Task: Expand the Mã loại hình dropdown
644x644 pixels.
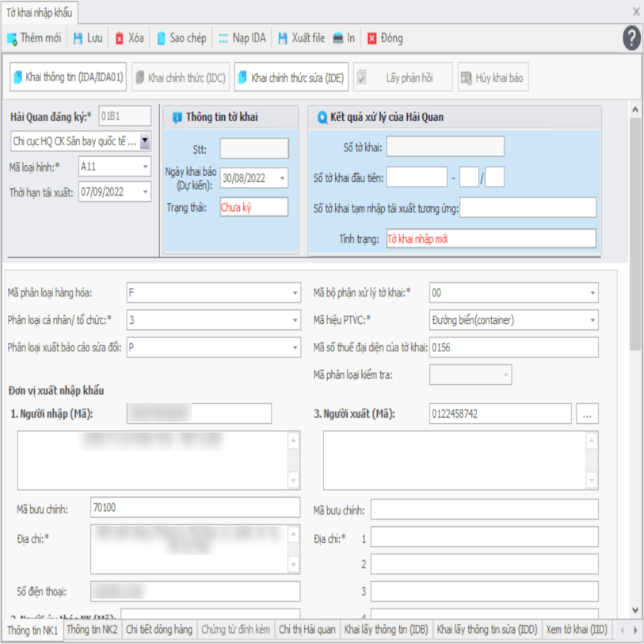Action: [x=145, y=167]
